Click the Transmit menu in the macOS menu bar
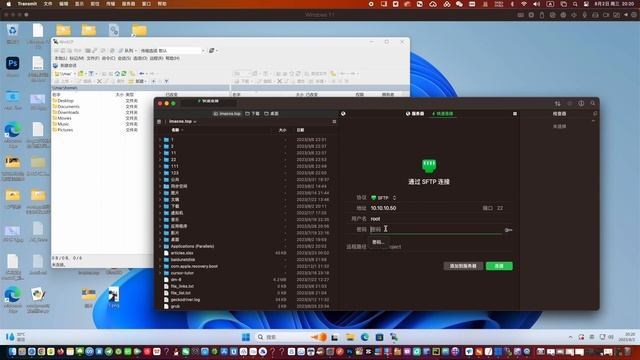Viewport: 640px width, 360px height. tap(27, 4)
